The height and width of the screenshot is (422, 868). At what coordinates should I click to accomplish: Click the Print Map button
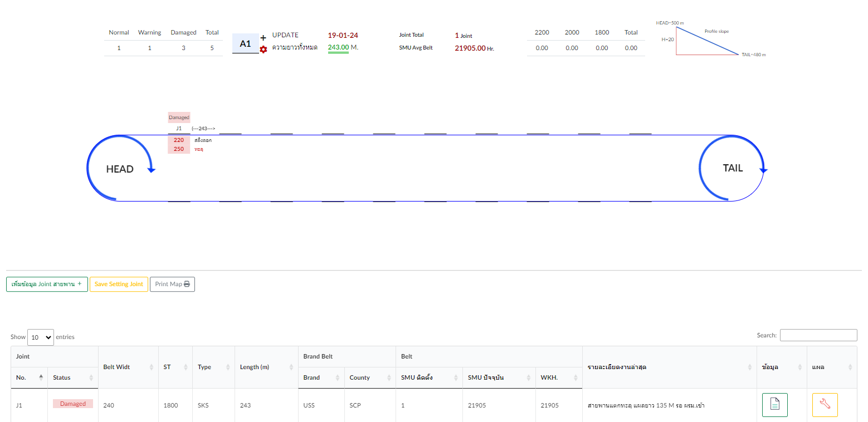click(x=172, y=284)
